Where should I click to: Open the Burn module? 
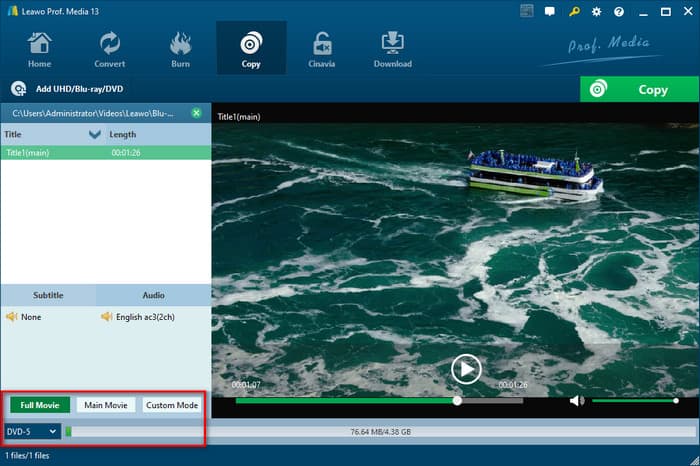(x=181, y=50)
